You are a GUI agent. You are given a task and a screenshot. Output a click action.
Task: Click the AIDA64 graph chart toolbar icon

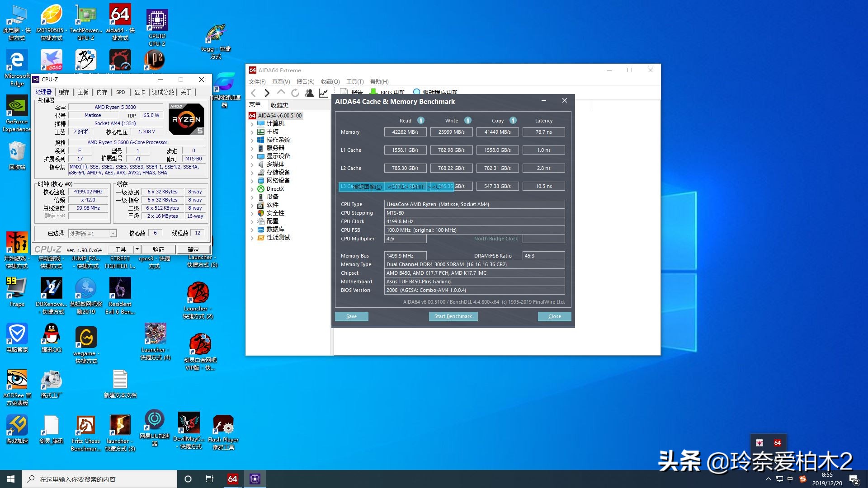coord(323,93)
